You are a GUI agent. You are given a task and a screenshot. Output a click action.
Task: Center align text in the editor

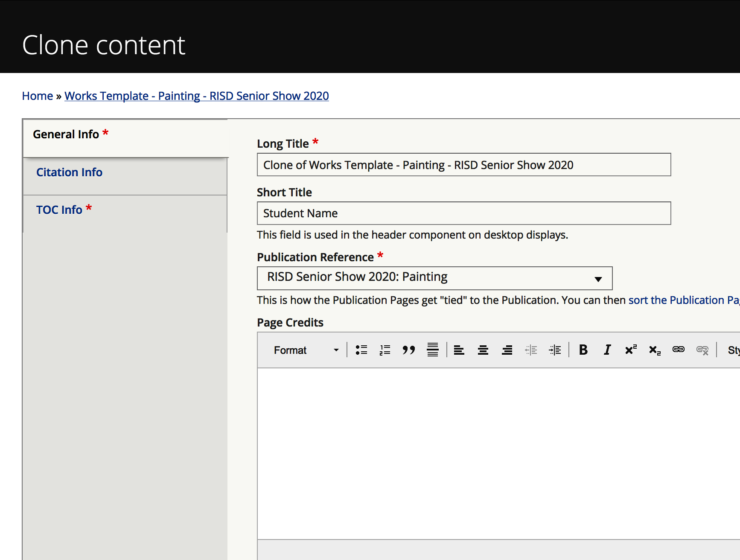[483, 350]
